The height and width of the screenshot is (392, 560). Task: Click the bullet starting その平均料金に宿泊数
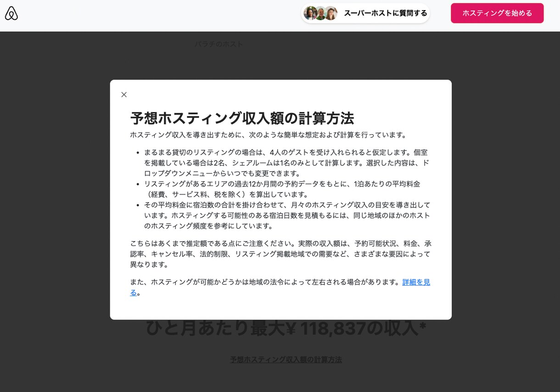(287, 215)
